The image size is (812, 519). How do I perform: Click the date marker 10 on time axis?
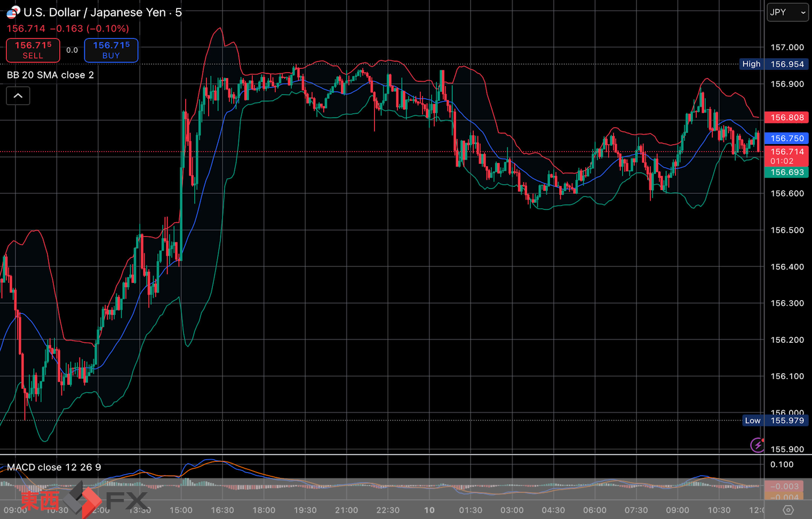click(x=429, y=510)
